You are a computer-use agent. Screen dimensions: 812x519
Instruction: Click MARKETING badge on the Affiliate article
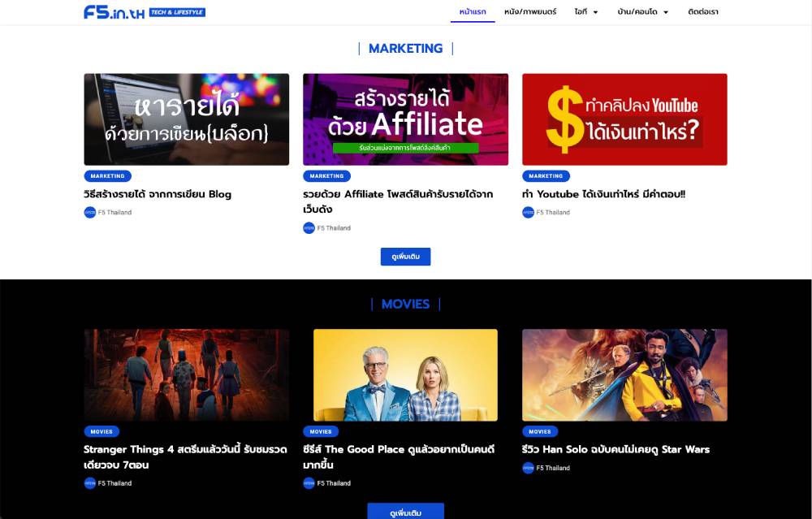click(326, 176)
